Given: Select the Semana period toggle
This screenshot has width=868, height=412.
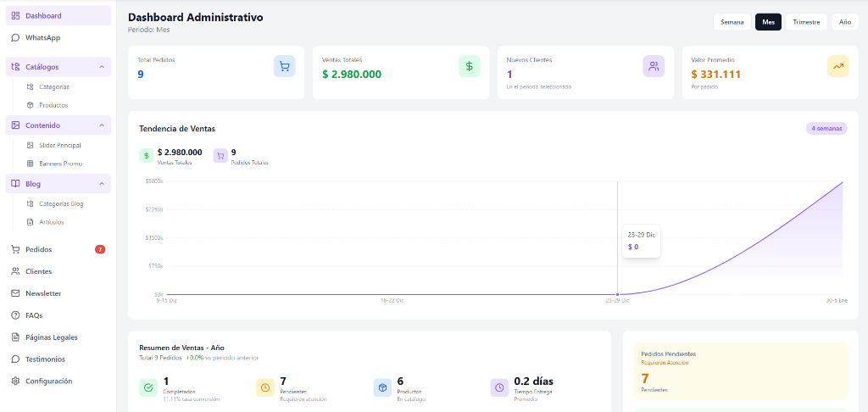Looking at the screenshot, I should (x=732, y=22).
